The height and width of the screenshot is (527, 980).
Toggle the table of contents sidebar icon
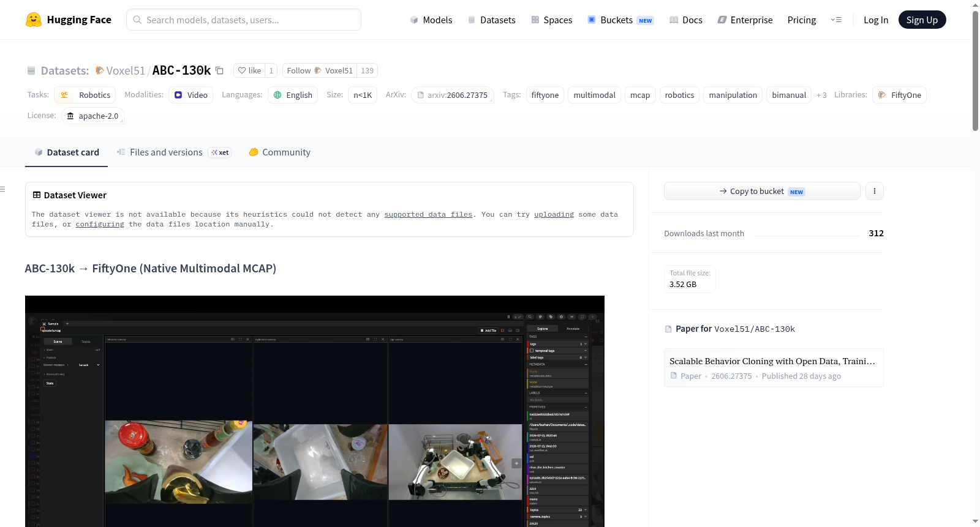(2, 189)
